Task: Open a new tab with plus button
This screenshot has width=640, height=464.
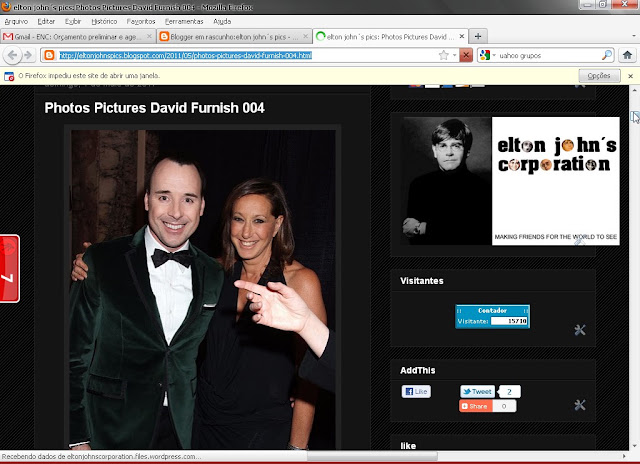Action: 478,36
